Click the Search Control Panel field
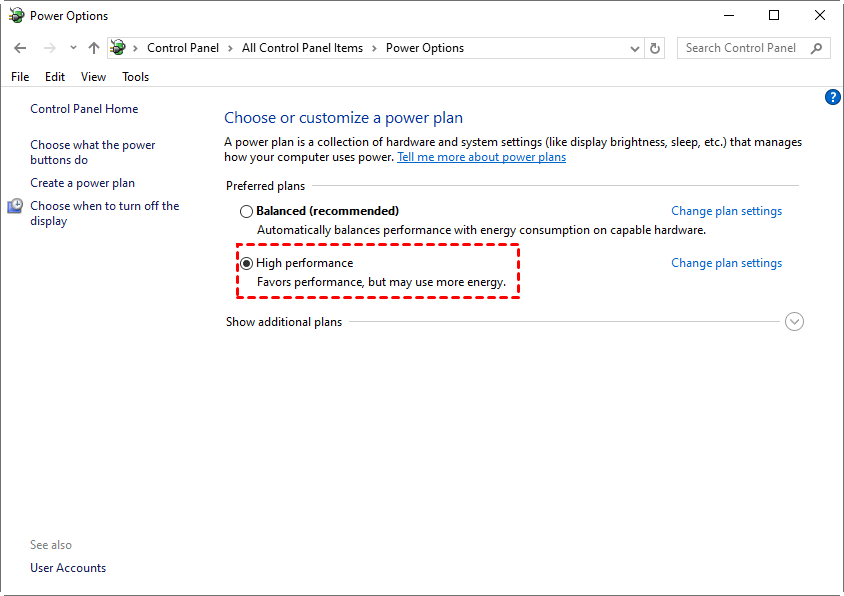 [741, 48]
